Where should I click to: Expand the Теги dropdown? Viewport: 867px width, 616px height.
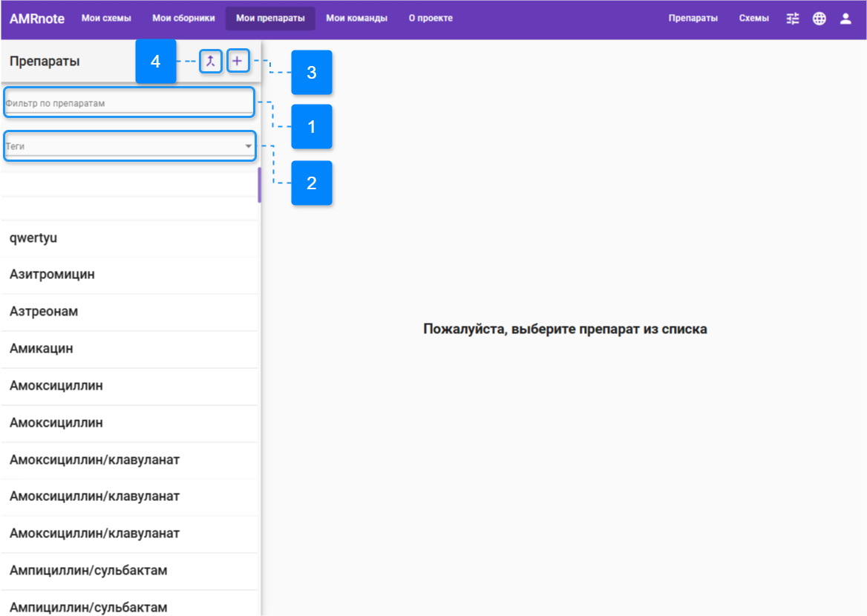(x=129, y=146)
